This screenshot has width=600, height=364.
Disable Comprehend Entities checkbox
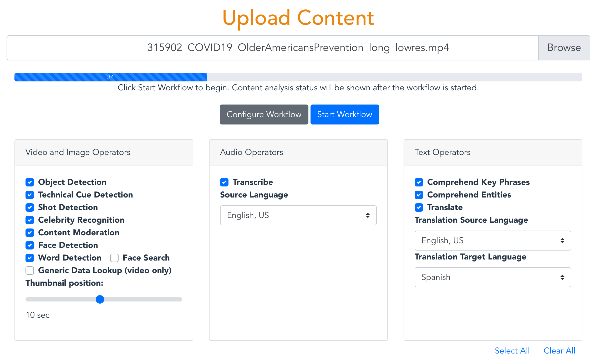pos(419,195)
